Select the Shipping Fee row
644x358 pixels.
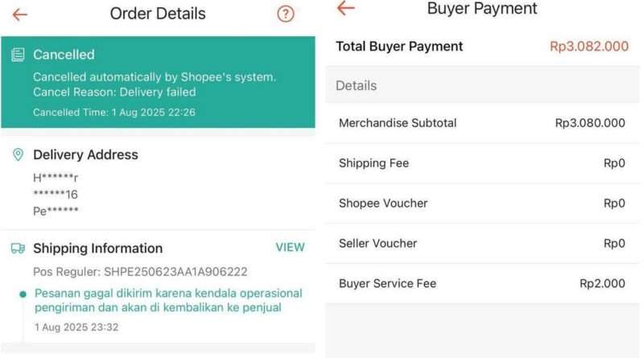point(482,163)
